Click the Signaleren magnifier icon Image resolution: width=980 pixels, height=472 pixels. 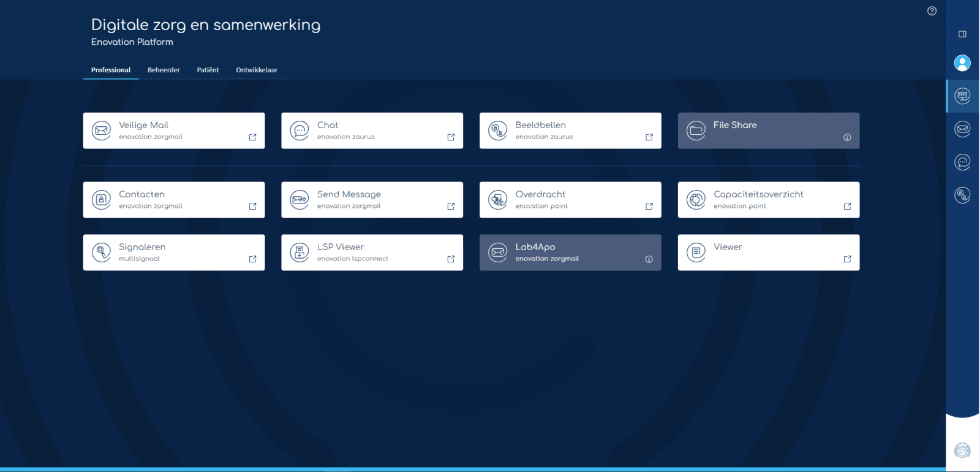click(x=101, y=253)
